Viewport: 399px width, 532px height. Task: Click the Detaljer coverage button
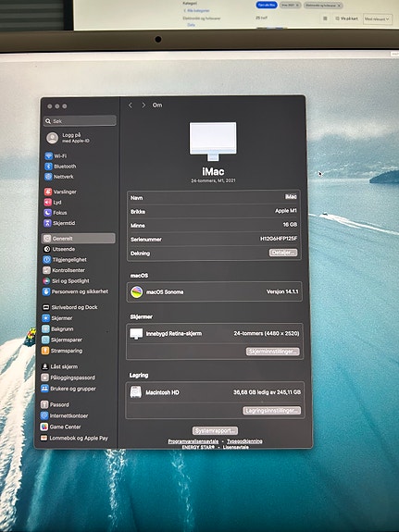283,253
